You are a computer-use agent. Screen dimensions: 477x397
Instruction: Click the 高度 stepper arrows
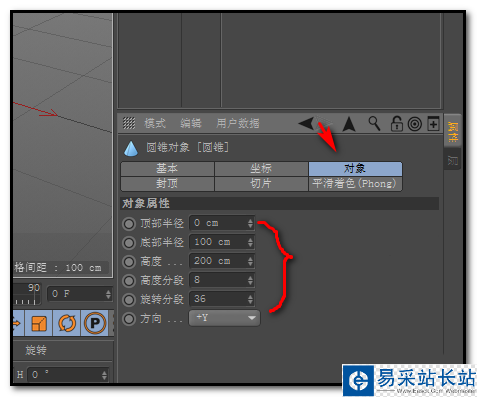pos(250,261)
